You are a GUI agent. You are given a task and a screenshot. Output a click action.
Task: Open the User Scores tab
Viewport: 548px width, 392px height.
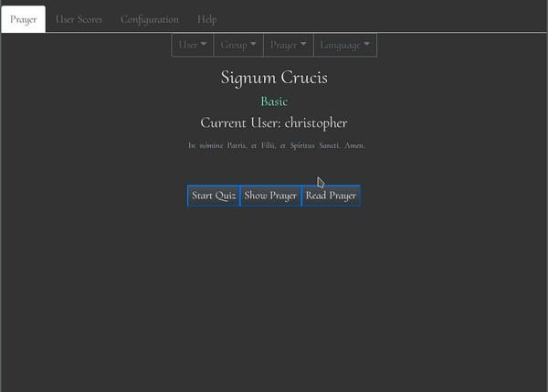click(79, 19)
